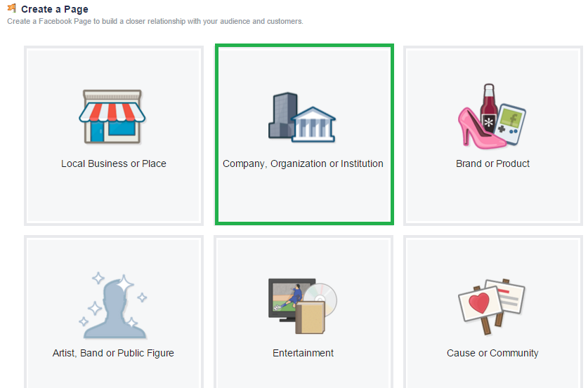Select the Local Business or Place label

point(114,163)
